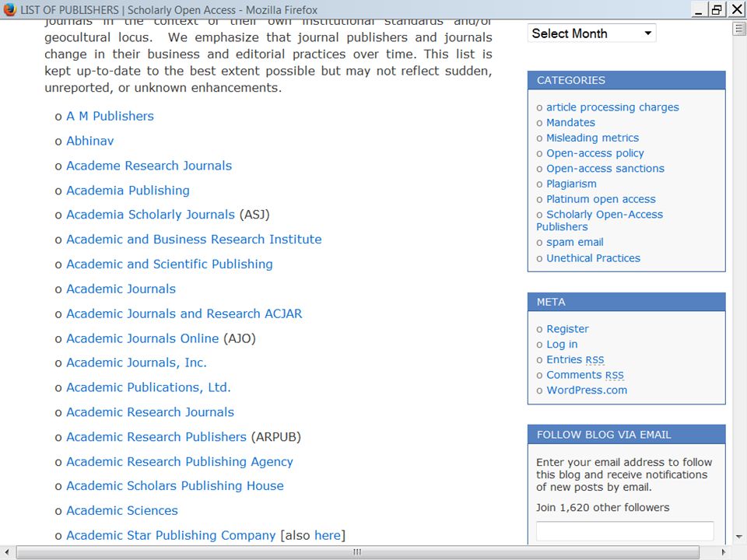Click the FOLLOW BLOG VIA EMAIL header

click(x=626, y=434)
